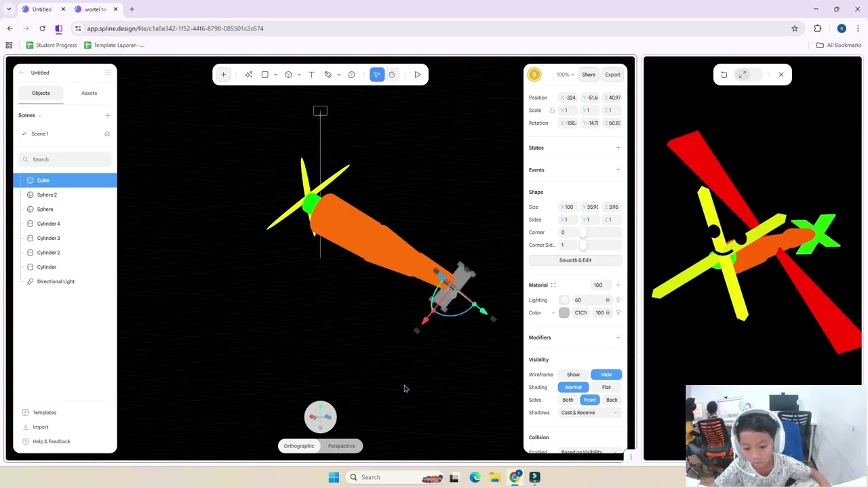This screenshot has height=488, width=868.
Task: Select the wortel browser tab
Action: (x=96, y=9)
